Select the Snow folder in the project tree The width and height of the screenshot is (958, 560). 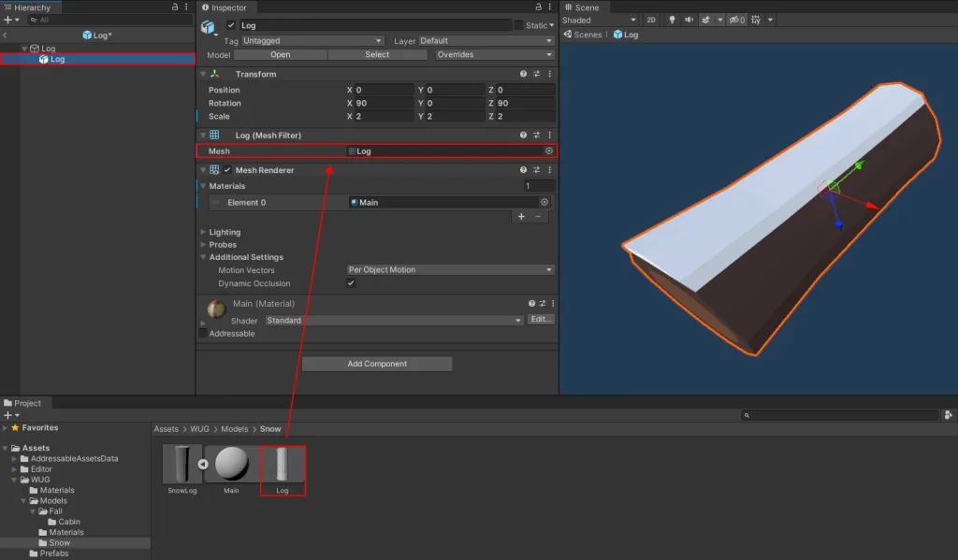tap(59, 542)
